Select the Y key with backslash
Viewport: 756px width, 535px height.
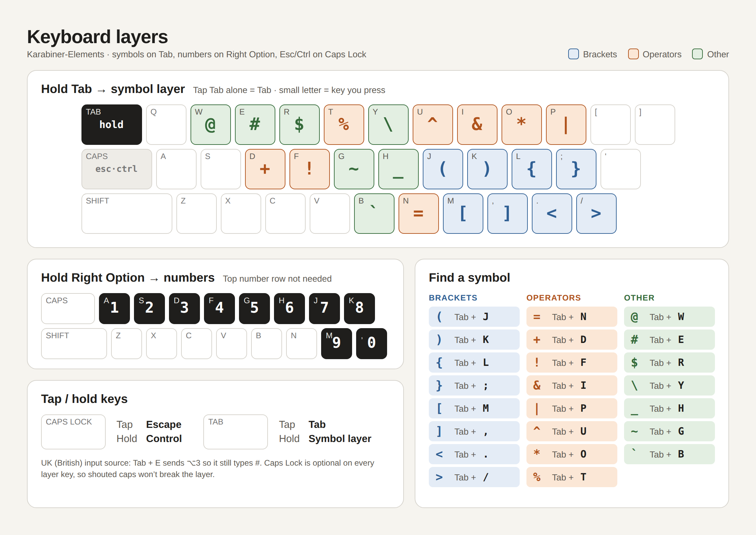click(x=388, y=124)
